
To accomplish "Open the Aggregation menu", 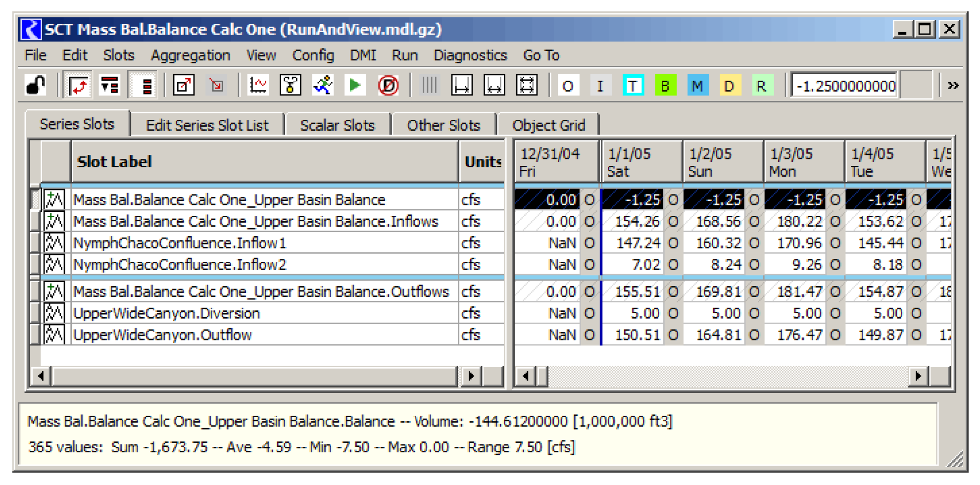I will [x=191, y=55].
